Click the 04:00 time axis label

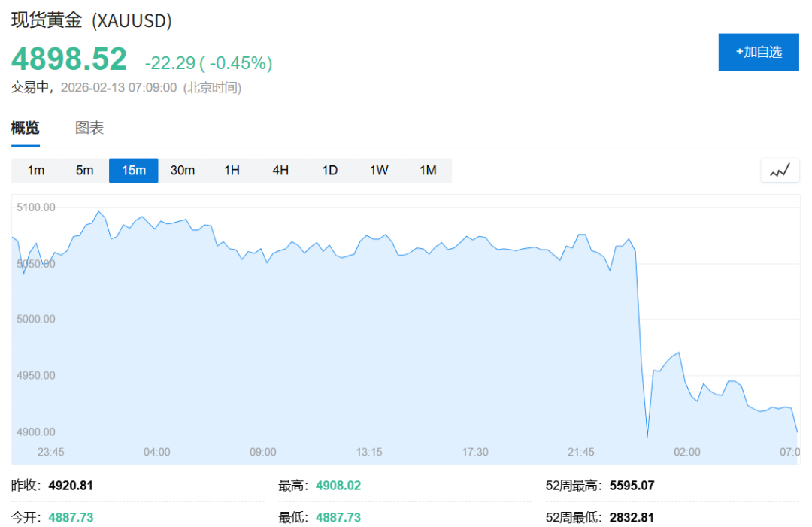156,452
